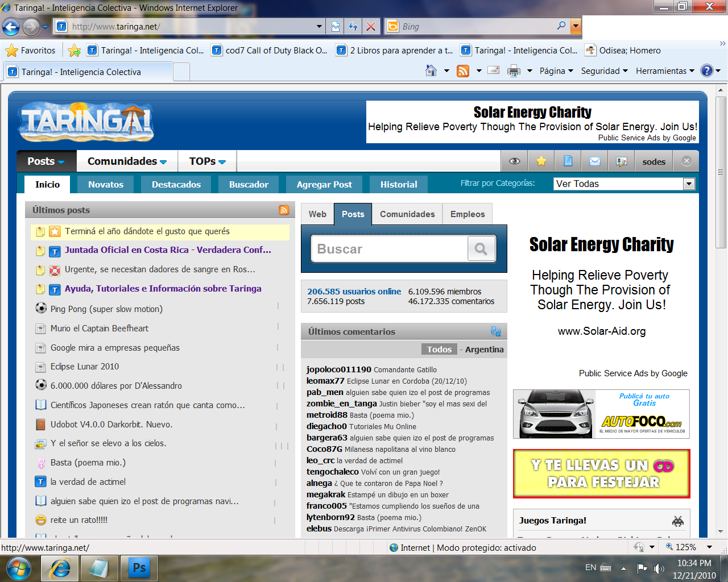Open the search provider dropdown arrow
Image resolution: width=728 pixels, height=582 pixels.
pyautogui.click(x=576, y=26)
